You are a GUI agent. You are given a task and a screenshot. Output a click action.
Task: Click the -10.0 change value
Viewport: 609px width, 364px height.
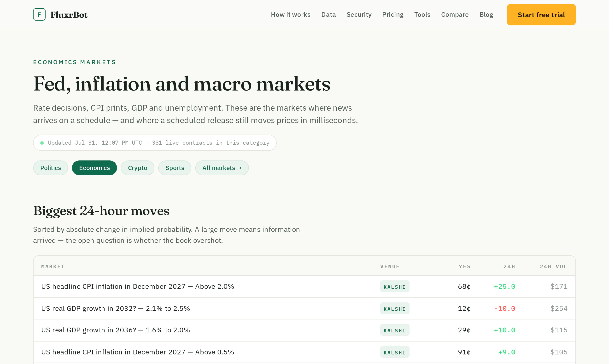click(505, 309)
